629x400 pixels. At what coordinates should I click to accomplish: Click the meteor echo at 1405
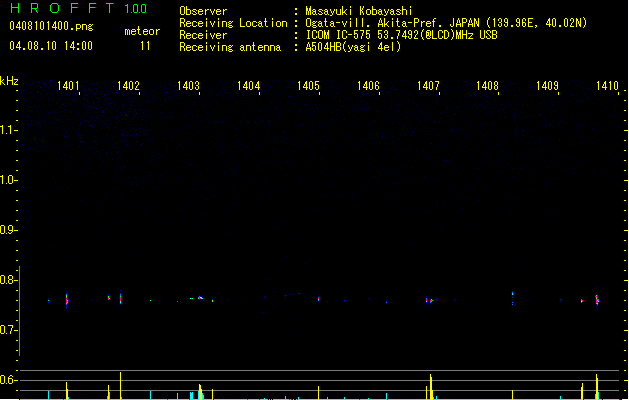coord(319,299)
